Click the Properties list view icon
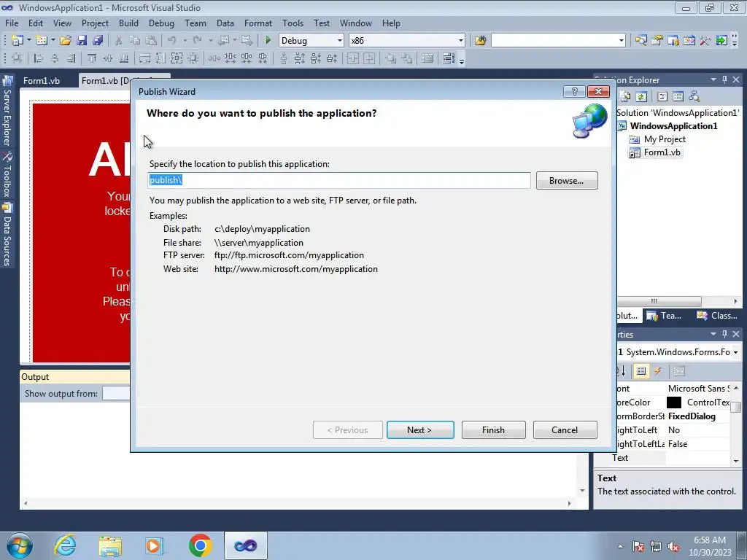The image size is (747, 560). [x=641, y=371]
